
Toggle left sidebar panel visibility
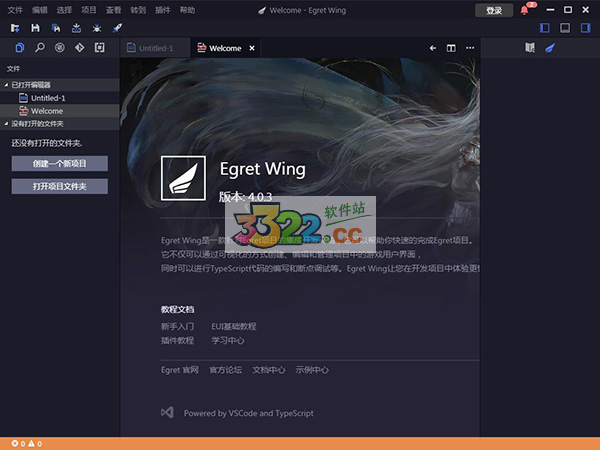[x=545, y=28]
